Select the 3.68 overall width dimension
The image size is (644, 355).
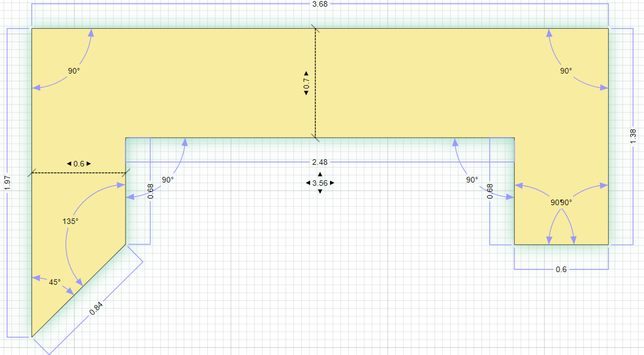coord(320,4)
